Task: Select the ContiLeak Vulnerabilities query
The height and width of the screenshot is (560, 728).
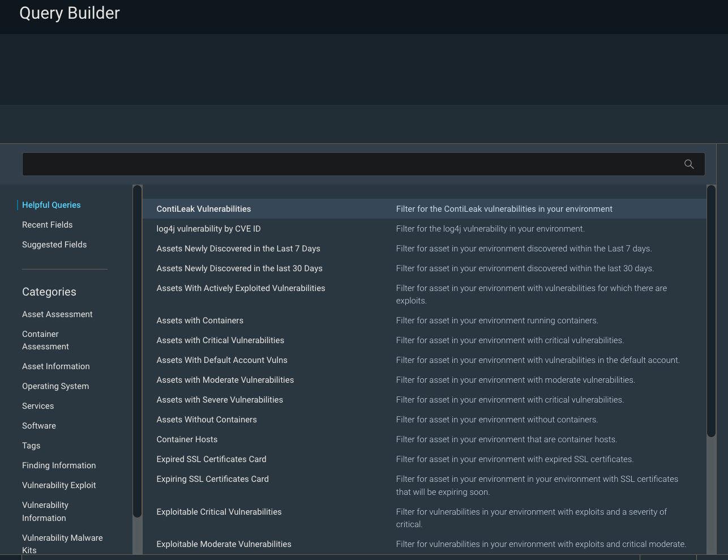Action: pos(204,209)
